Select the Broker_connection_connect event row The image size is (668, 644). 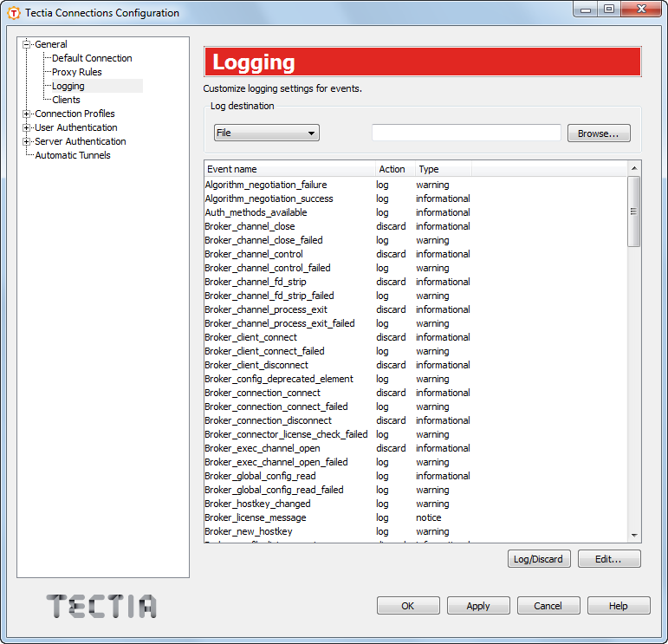pyautogui.click(x=337, y=393)
